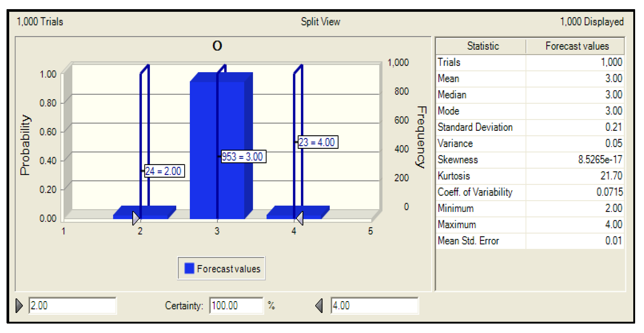Click the chart title O
This screenshot has width=644, height=333.
point(217,46)
